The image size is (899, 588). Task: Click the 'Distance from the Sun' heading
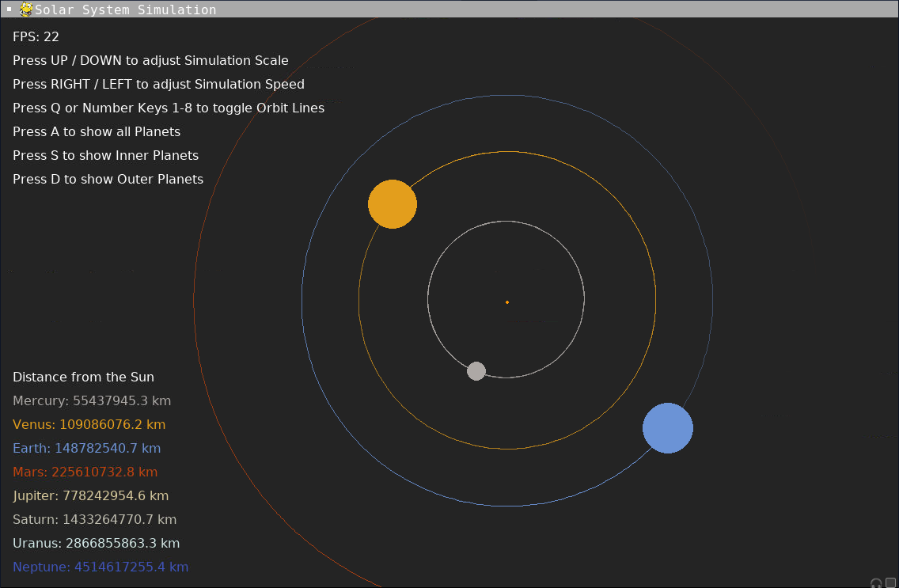[x=83, y=377]
